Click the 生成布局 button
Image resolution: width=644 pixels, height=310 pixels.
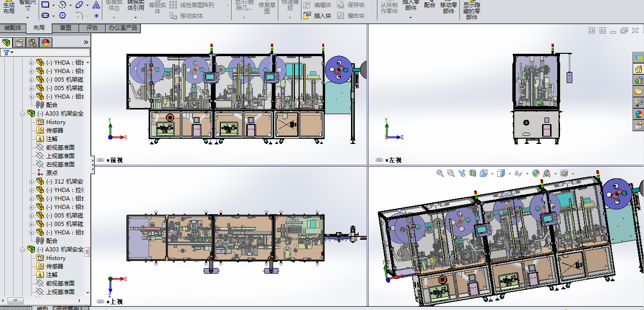click(9, 7)
